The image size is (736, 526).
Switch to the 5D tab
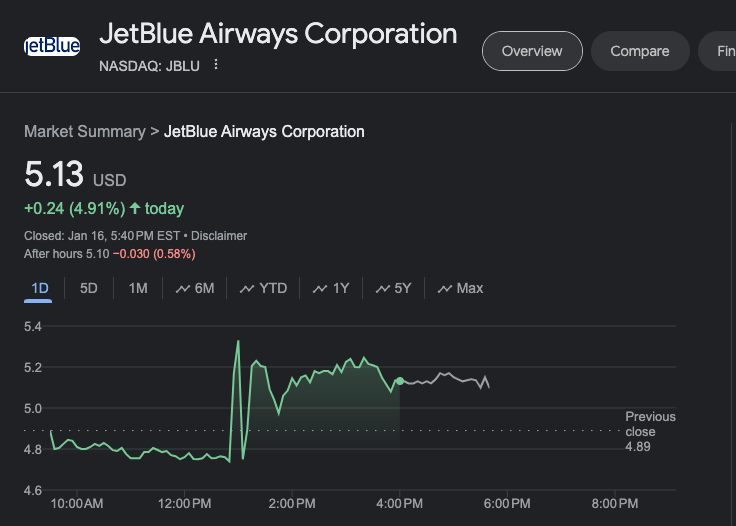[x=89, y=288]
